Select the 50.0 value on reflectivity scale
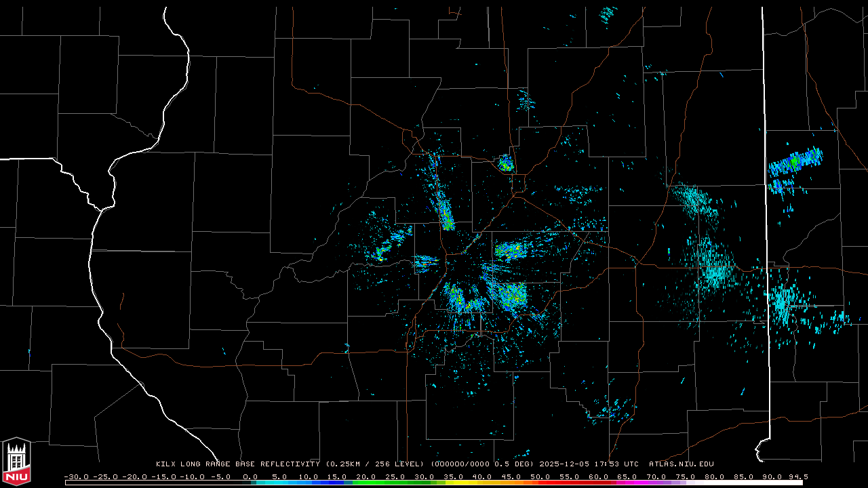 (540, 476)
